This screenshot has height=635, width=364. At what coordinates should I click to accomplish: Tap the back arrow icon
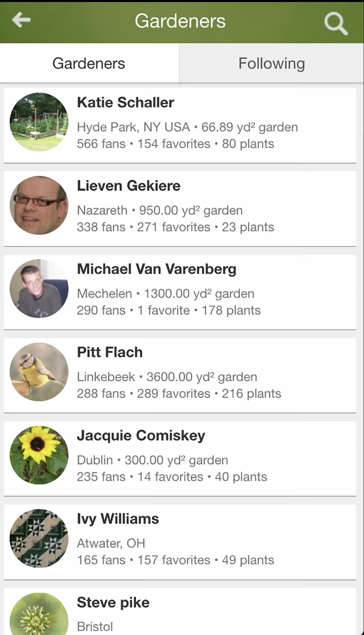click(x=21, y=20)
